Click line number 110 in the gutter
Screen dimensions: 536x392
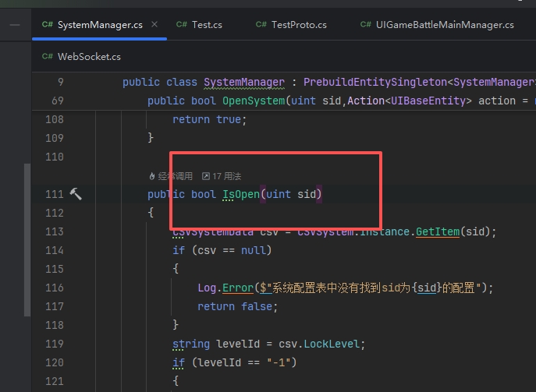click(x=54, y=157)
